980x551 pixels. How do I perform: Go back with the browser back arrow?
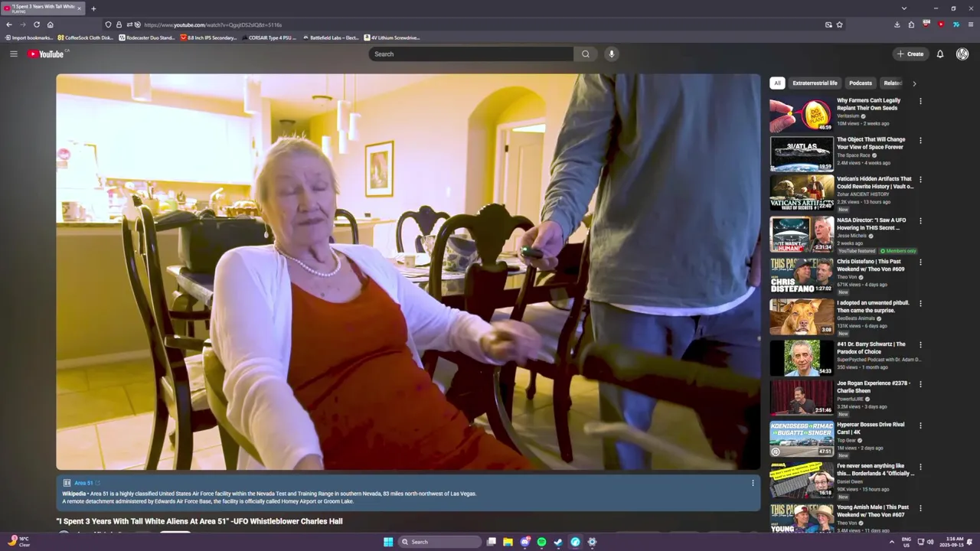pyautogui.click(x=9, y=24)
